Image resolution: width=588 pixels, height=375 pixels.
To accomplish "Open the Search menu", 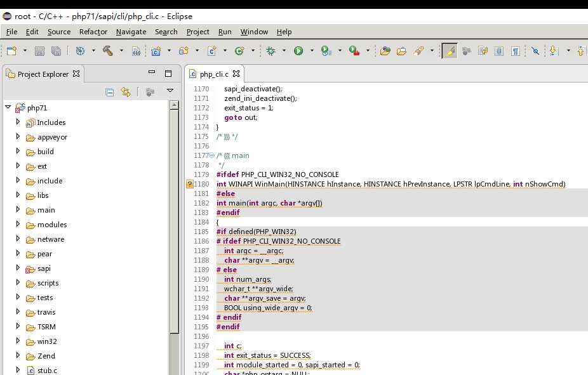I will click(166, 32).
